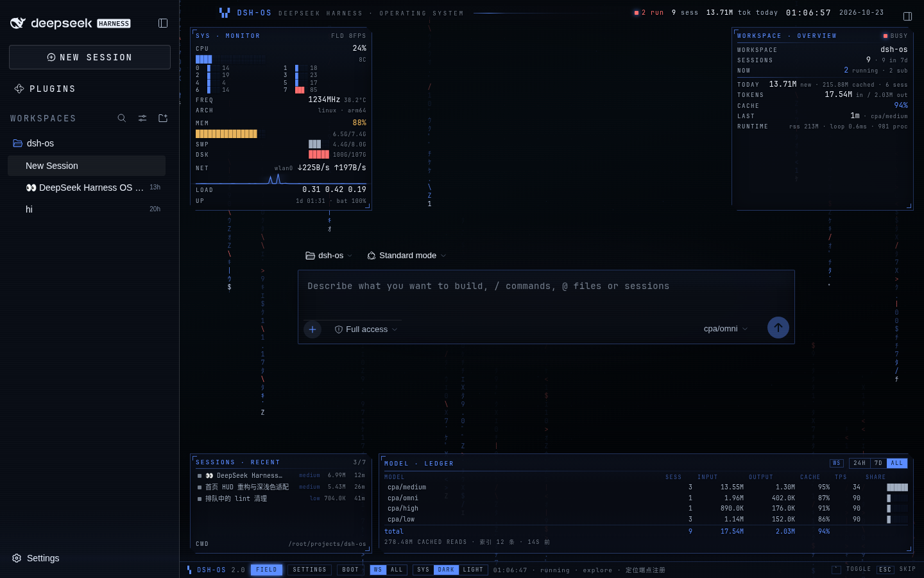Click the Standard mode brain icon

point(372,256)
